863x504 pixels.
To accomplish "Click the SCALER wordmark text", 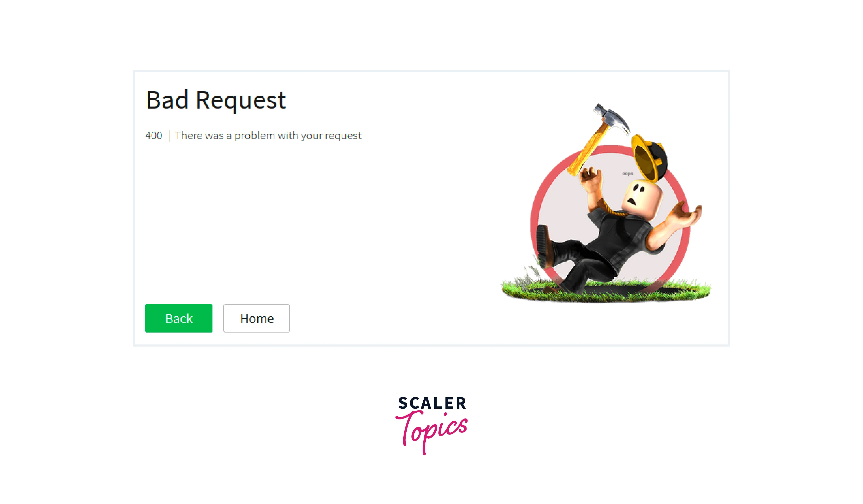I will 432,403.
